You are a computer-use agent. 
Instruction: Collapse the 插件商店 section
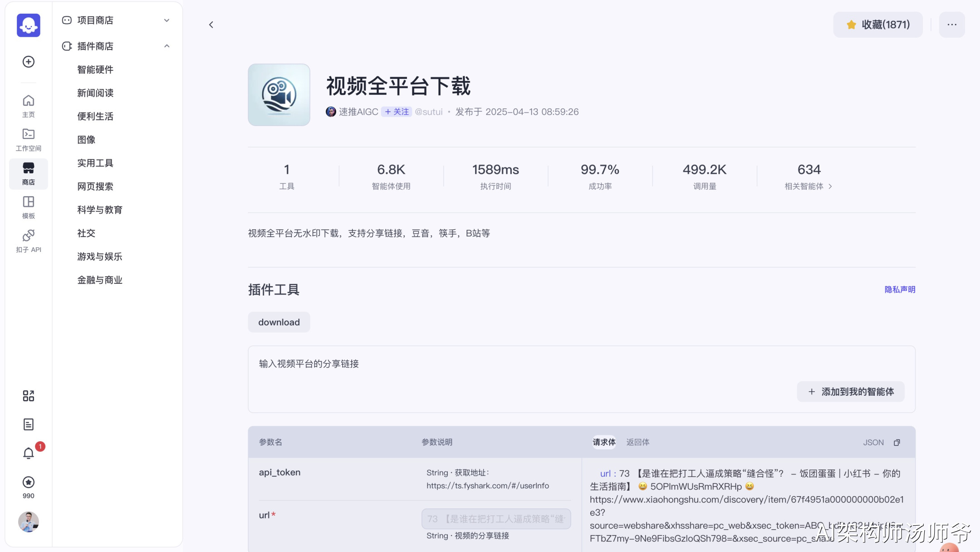click(167, 46)
